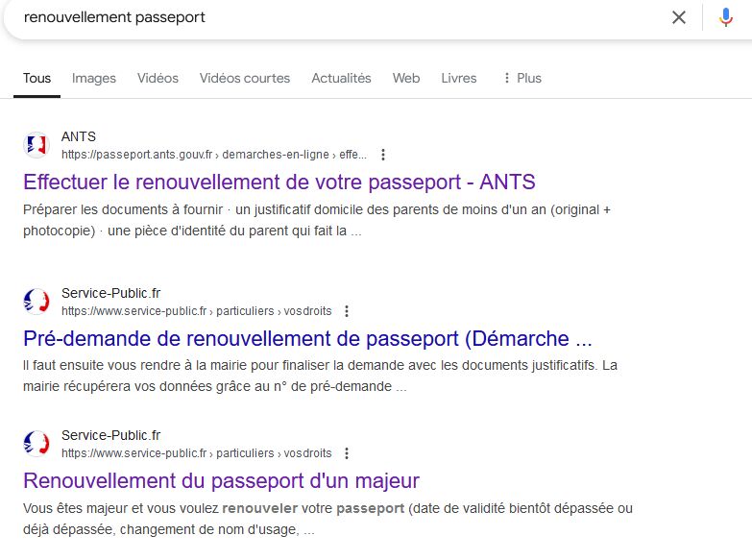Focus the search field containing renouvellement passeport

point(336,17)
